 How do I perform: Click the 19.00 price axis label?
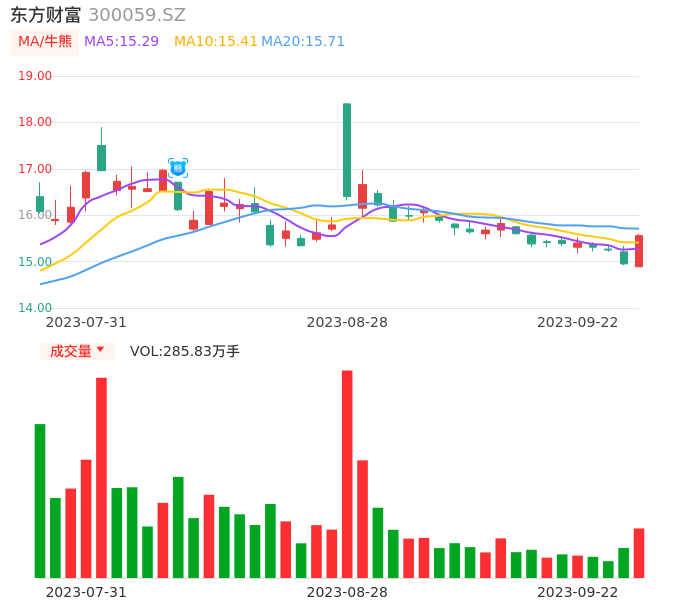pos(35,76)
